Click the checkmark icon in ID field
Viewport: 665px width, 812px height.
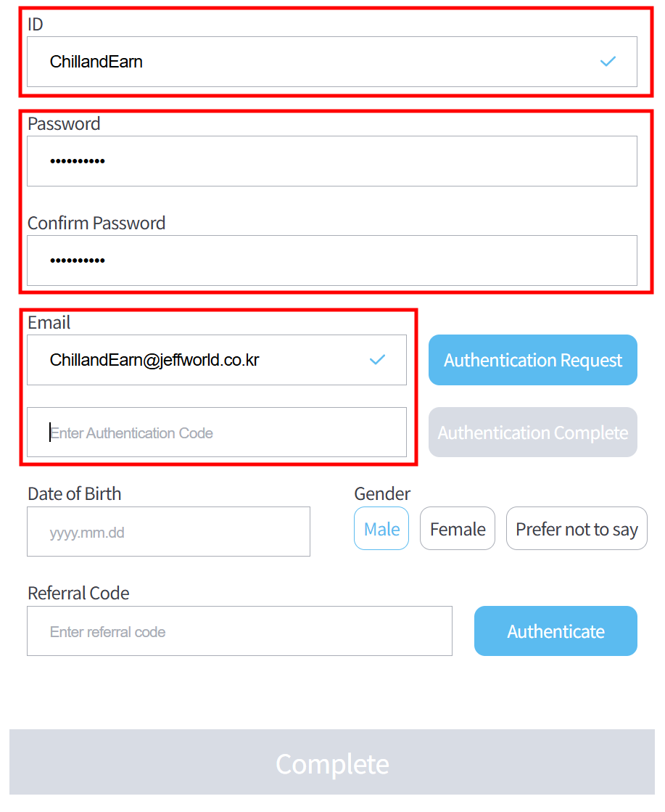pyautogui.click(x=608, y=62)
